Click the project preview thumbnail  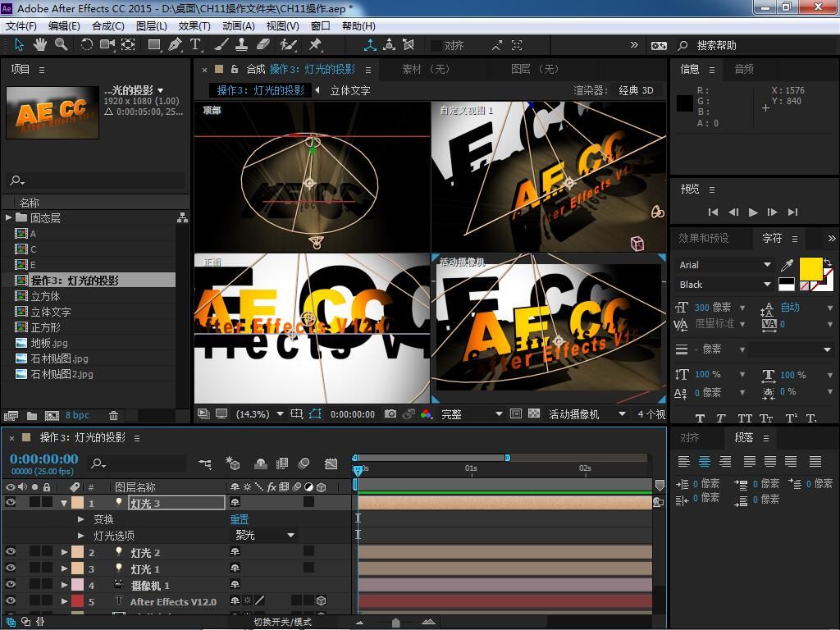pos(52,113)
